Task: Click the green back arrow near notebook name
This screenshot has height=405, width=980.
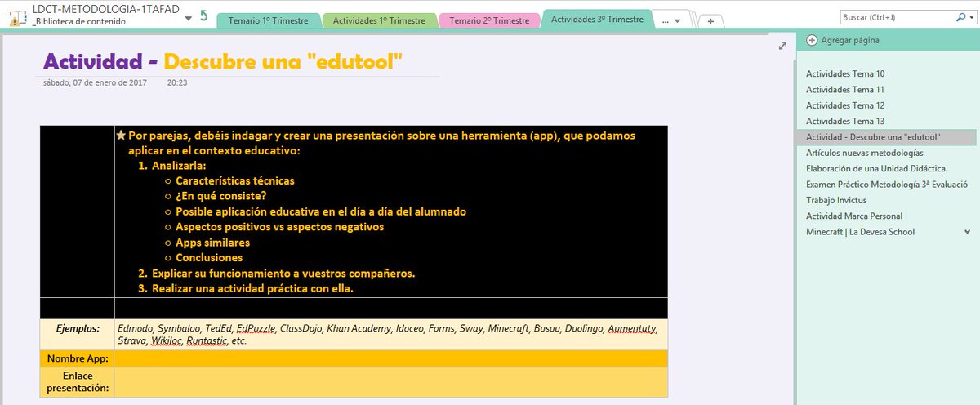Action: (x=204, y=16)
